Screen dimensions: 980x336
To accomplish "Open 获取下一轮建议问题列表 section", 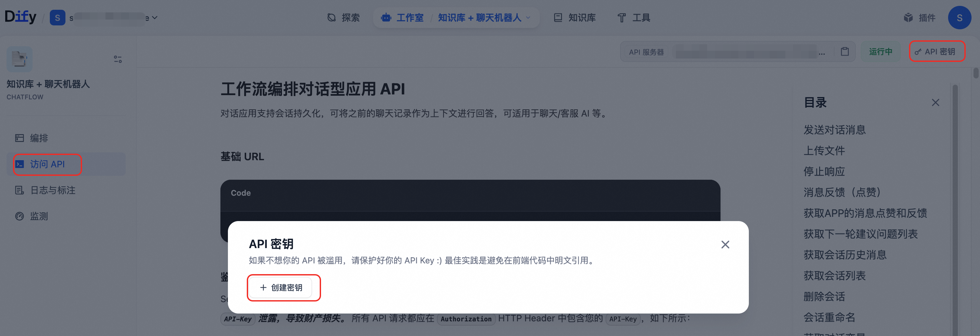I will (860, 234).
